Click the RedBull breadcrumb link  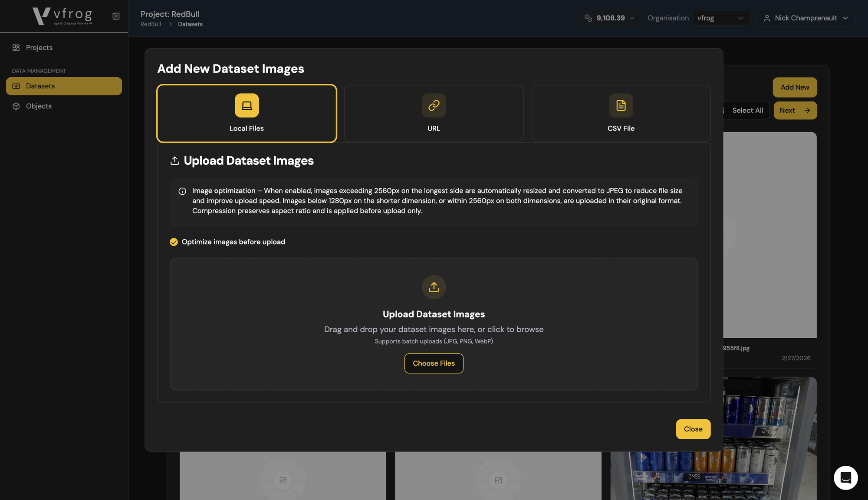coord(151,24)
